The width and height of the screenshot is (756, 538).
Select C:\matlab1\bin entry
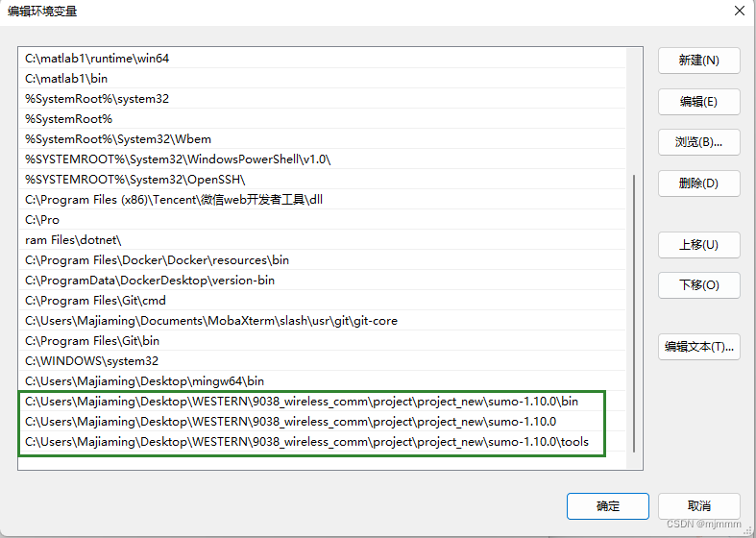pos(322,79)
